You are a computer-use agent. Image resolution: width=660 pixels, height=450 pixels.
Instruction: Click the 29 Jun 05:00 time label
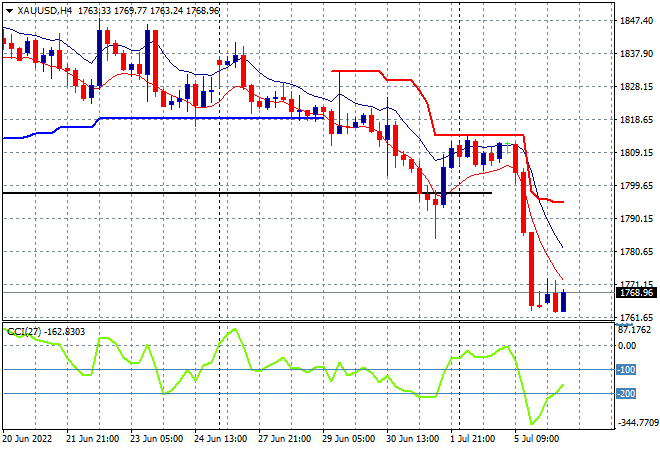pyautogui.click(x=349, y=439)
